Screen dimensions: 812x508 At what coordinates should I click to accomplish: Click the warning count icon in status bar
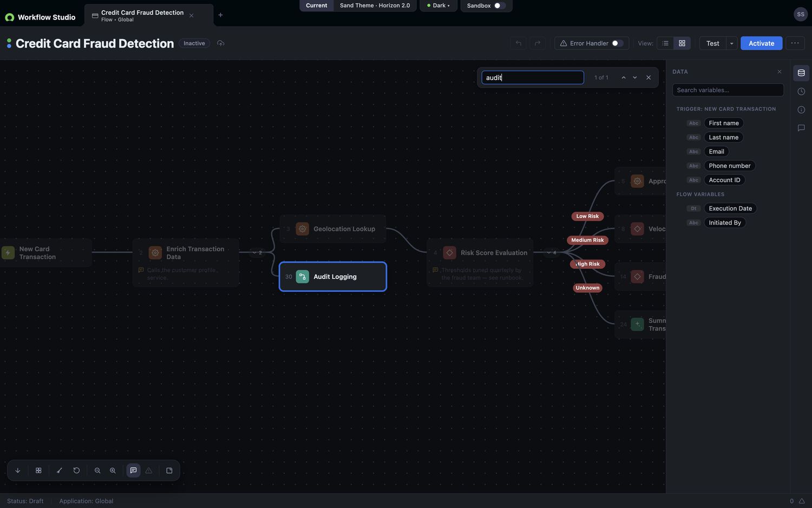[x=802, y=501]
